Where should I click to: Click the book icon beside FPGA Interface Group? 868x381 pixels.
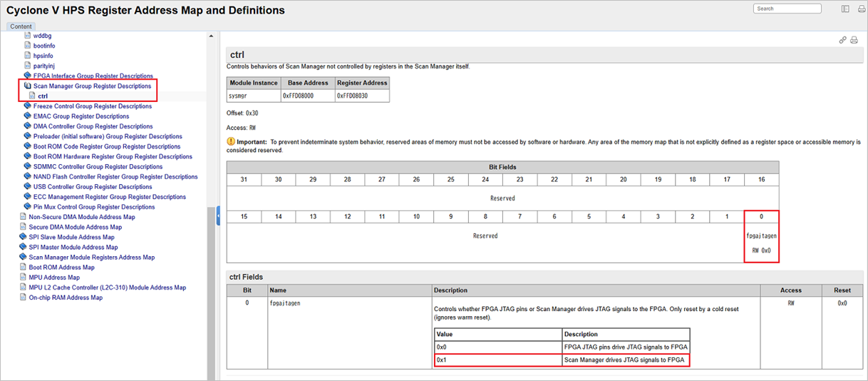pos(28,76)
